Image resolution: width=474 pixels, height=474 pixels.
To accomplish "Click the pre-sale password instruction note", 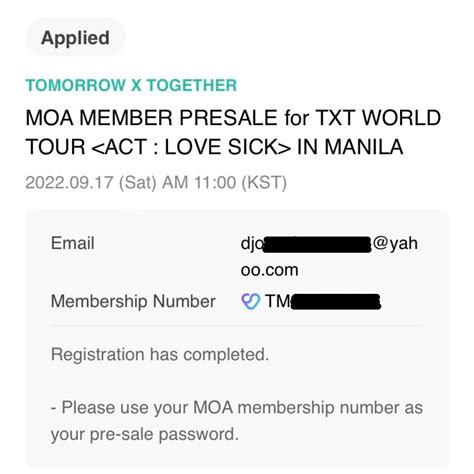I will (x=237, y=421).
